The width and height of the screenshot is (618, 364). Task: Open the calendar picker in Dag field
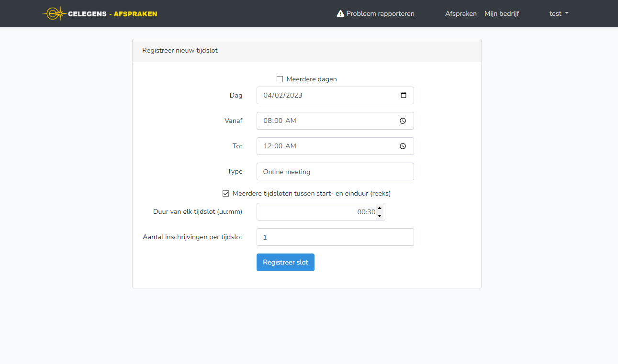point(403,95)
